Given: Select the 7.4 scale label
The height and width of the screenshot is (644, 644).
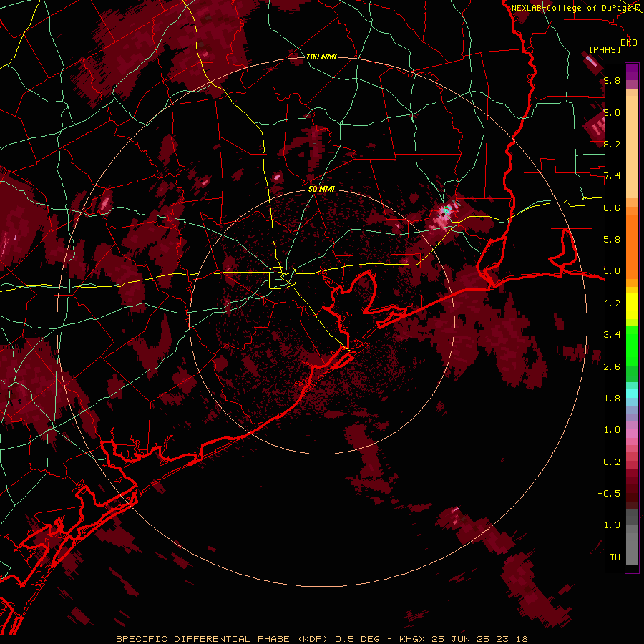Looking at the screenshot, I should click(612, 176).
